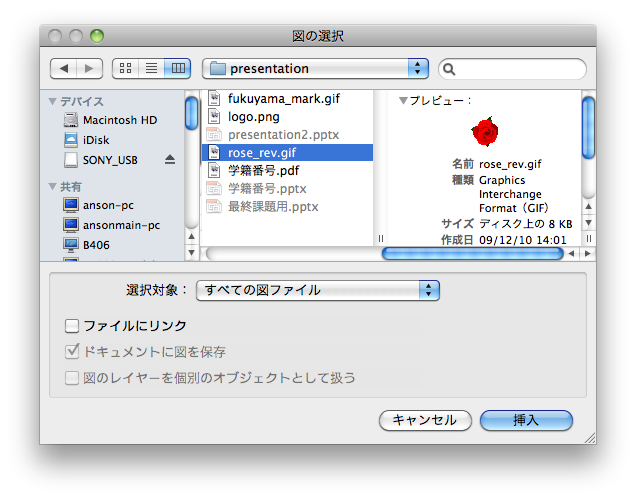Viewport: 636px width, 499px height.
Task: Toggle ドキュメントに図を保存 checkbox
Action: tap(72, 352)
